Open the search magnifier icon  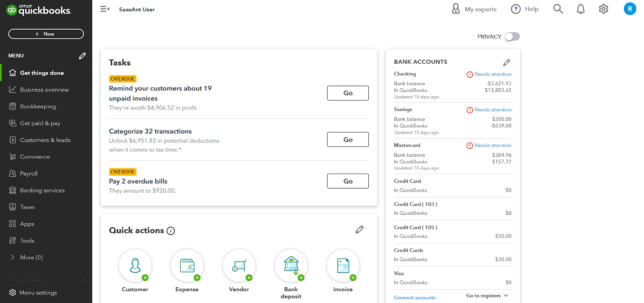[x=558, y=9]
